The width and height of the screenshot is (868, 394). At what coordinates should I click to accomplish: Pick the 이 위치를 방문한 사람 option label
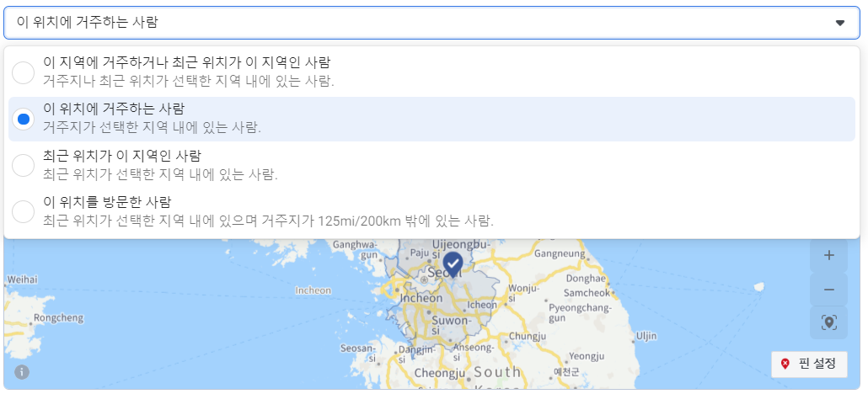(107, 202)
